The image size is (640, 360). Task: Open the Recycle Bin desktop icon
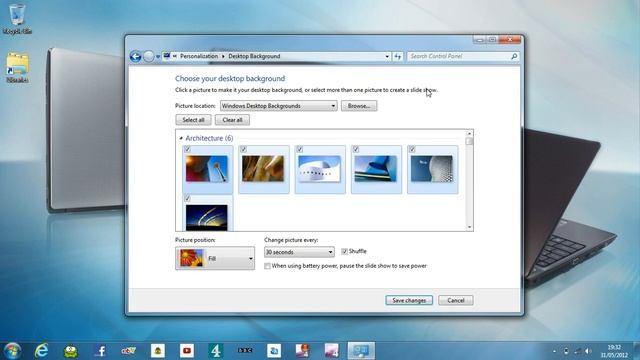17,19
